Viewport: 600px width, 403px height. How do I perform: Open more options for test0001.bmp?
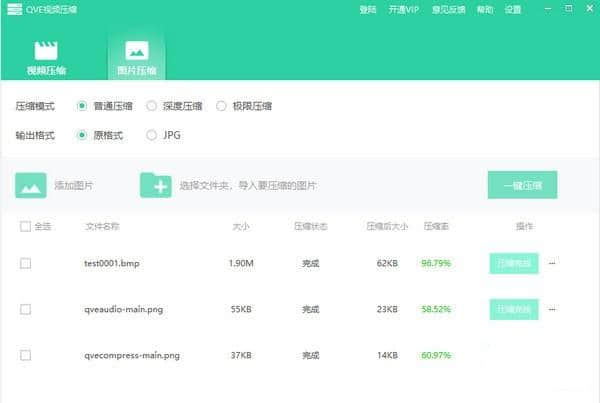tap(552, 264)
